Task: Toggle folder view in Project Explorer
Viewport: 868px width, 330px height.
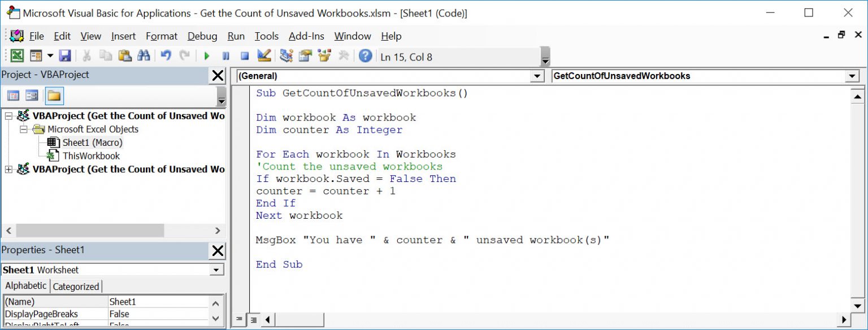Action: 54,95
